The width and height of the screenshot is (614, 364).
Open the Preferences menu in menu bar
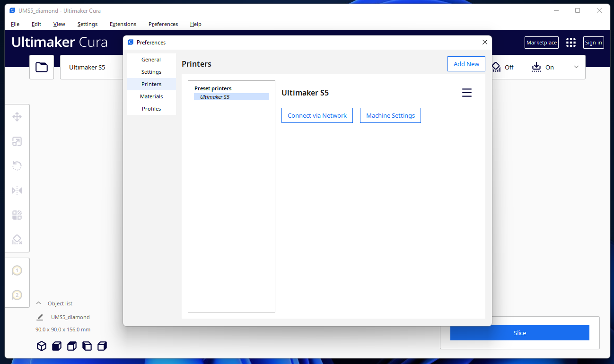tap(163, 24)
